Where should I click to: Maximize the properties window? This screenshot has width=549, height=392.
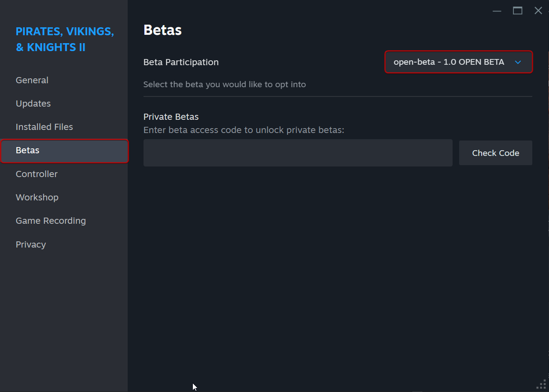(x=518, y=11)
